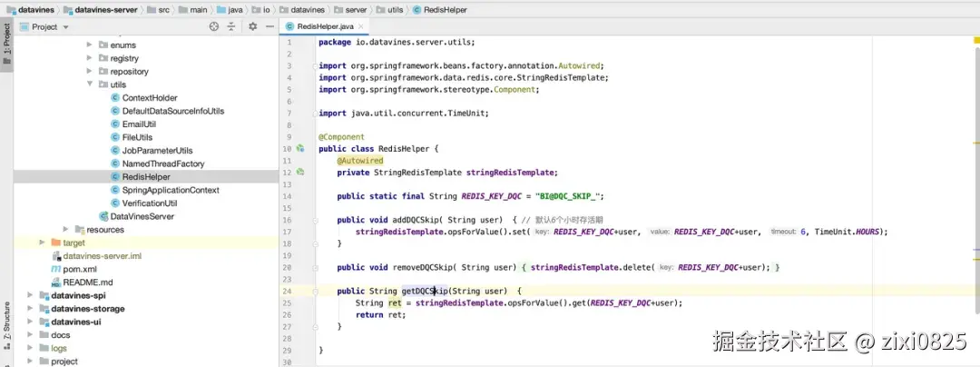Click the autowired dependency gutter icon on line 12
Image resolution: width=980 pixels, height=367 pixels.
(300, 172)
